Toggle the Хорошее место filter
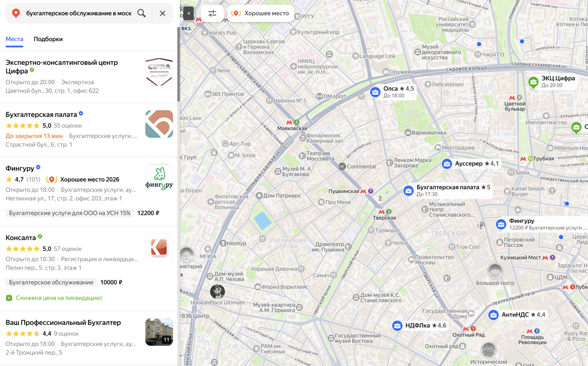Viewport: 588px width, 366px height. click(x=261, y=13)
